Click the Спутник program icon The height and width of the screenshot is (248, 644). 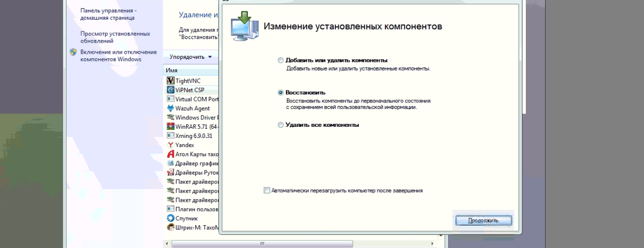point(170,218)
